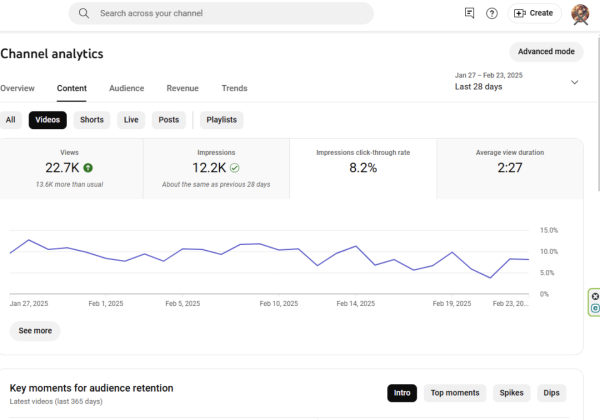Open the help question mark icon
600x420 pixels.
tap(492, 13)
